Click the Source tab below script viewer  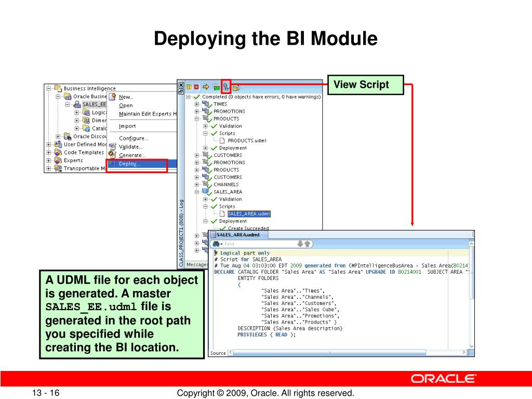click(218, 353)
